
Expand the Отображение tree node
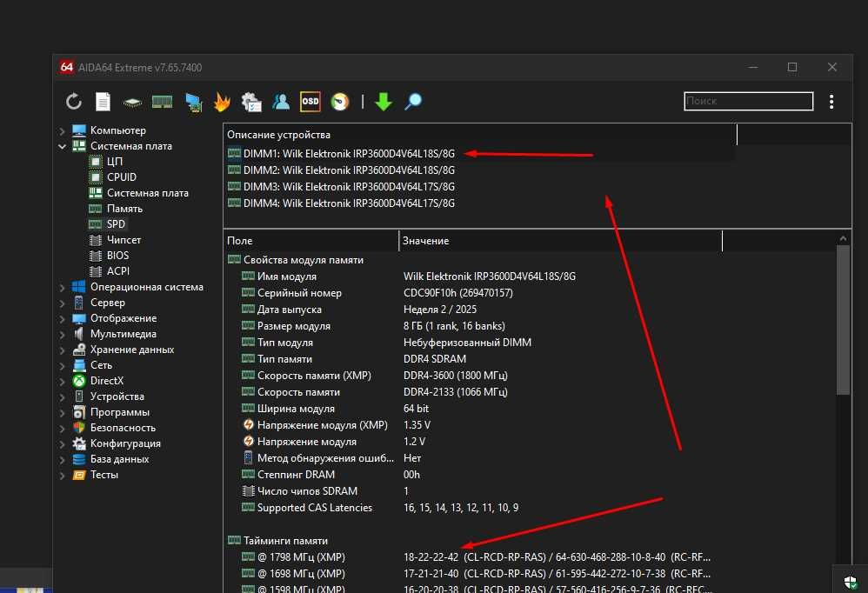(x=62, y=319)
